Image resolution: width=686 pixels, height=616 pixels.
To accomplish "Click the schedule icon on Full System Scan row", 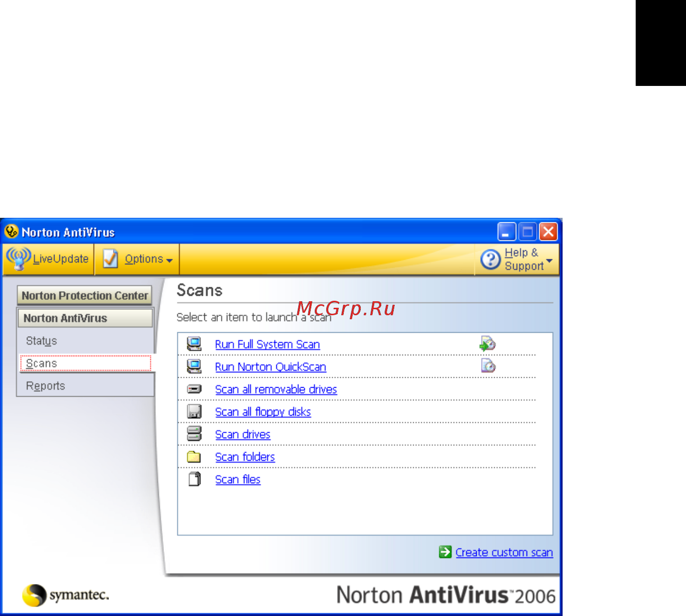I will tap(488, 343).
